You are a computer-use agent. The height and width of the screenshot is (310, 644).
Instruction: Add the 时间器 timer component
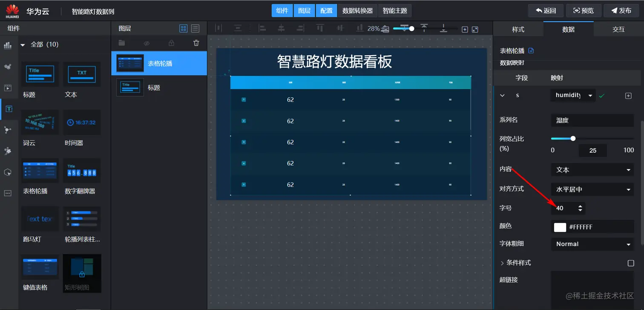(82, 123)
